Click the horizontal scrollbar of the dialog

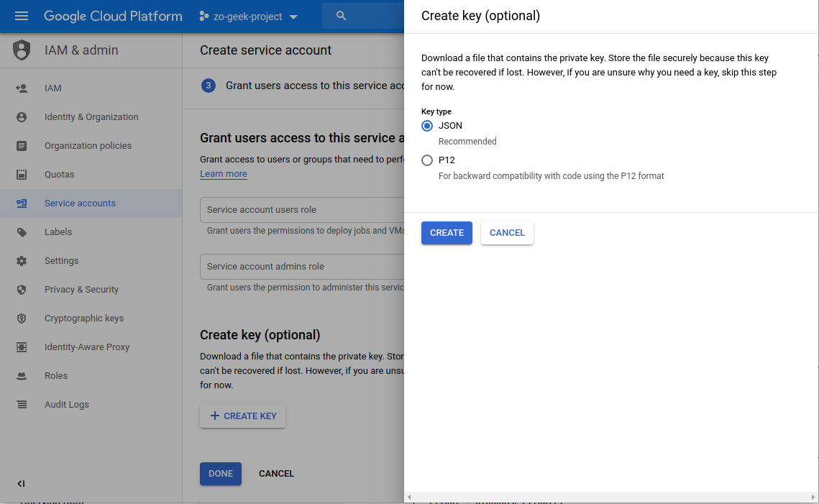(x=611, y=498)
